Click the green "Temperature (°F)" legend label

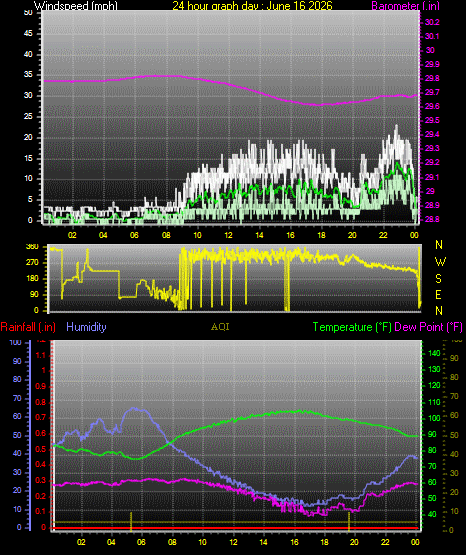pos(352,327)
